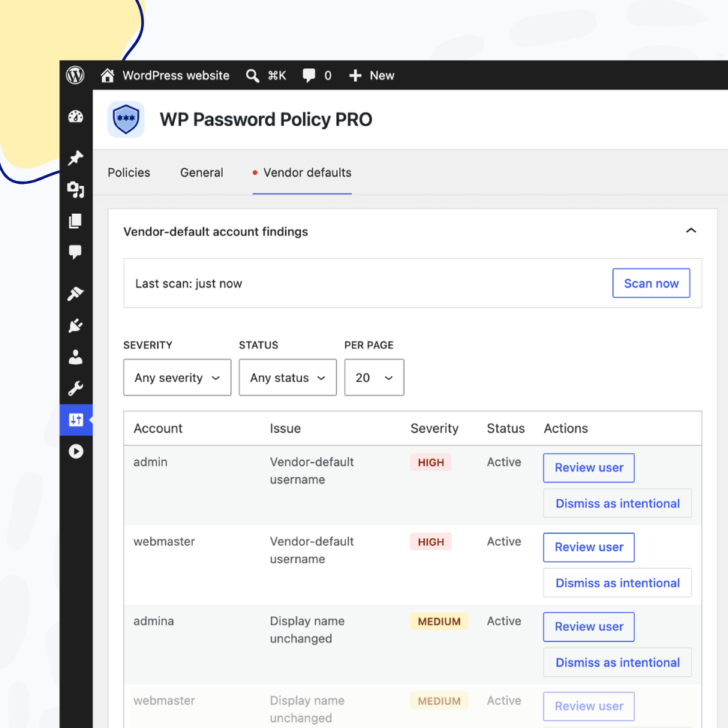Screen dimensions: 728x728
Task: Click the HIGH badge in admin row
Action: 431,462
